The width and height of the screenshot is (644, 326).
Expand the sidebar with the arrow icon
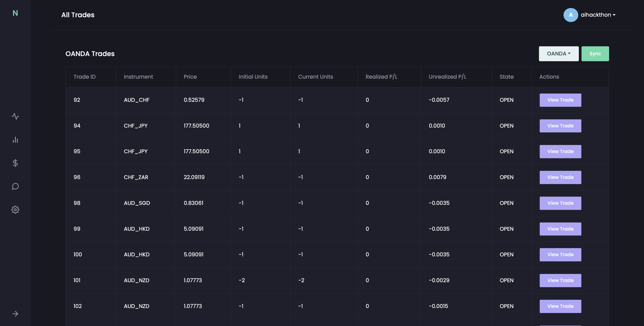point(15,314)
